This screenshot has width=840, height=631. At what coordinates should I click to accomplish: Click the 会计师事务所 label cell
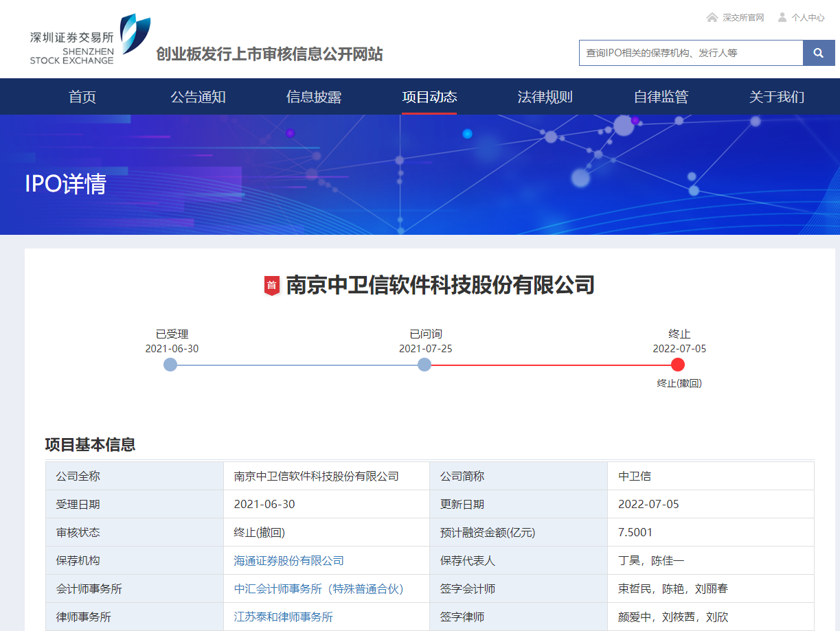click(x=135, y=588)
